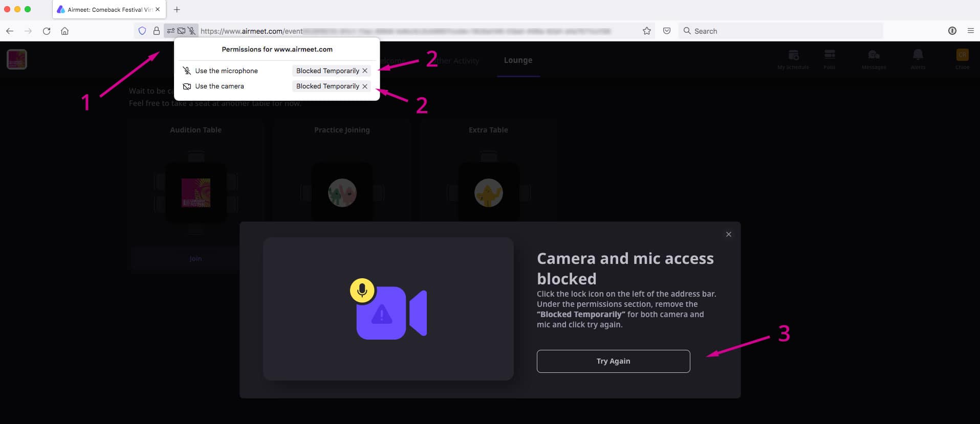
Task: Bookmark this page with the star icon
Action: pyautogui.click(x=647, y=31)
